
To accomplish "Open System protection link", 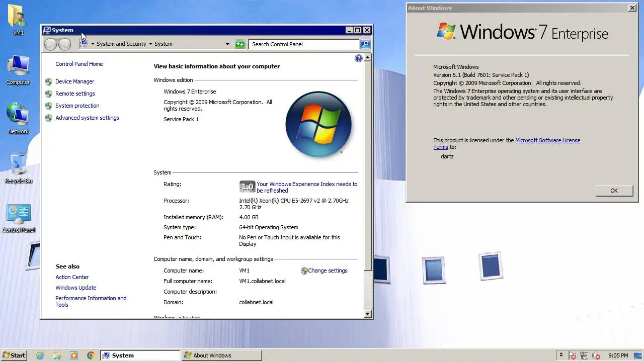I will [x=77, y=106].
